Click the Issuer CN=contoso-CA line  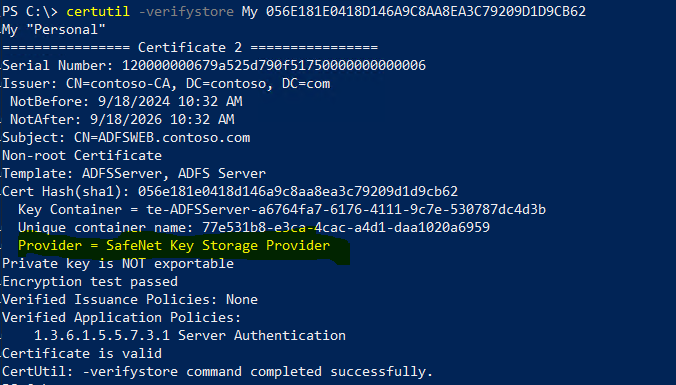point(166,84)
